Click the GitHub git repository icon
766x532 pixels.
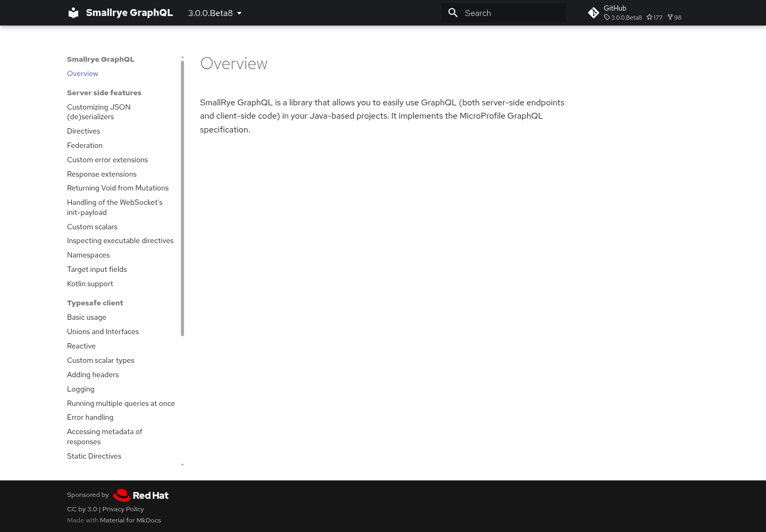(594, 13)
